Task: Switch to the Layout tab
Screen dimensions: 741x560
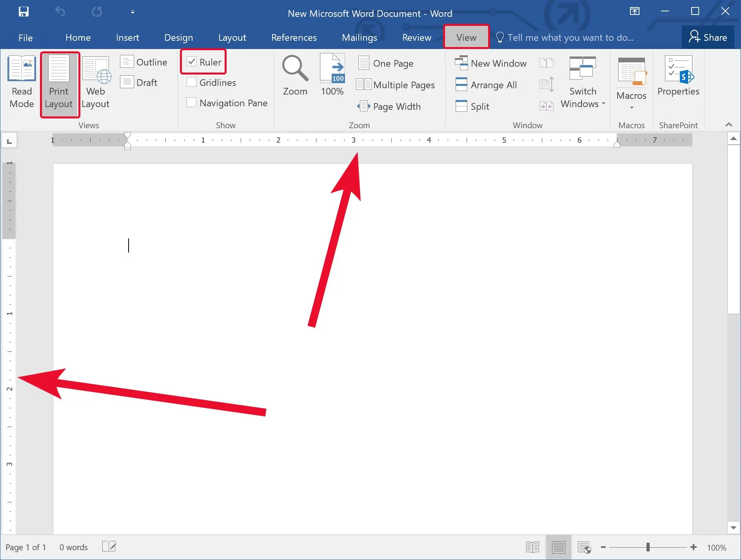Action: [x=232, y=38]
